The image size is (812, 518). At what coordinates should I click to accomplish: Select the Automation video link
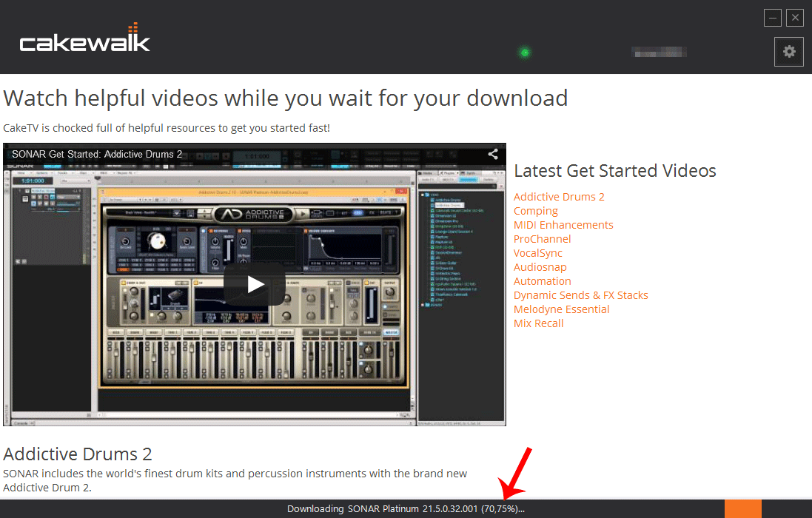coord(543,281)
